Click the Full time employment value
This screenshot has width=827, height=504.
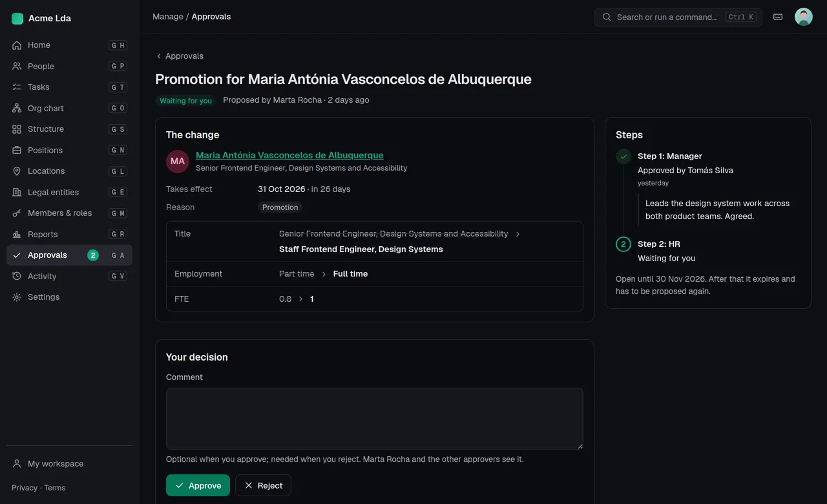(350, 274)
